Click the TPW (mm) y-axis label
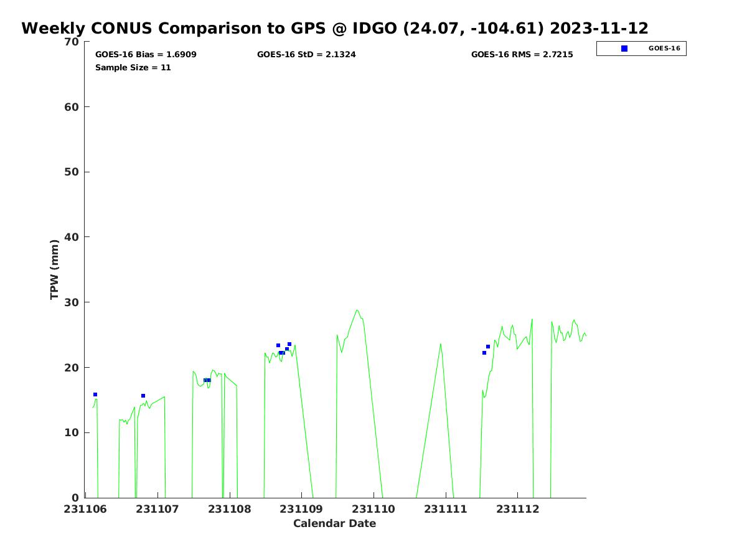Image resolution: width=747 pixels, height=560 pixels. 55,269
